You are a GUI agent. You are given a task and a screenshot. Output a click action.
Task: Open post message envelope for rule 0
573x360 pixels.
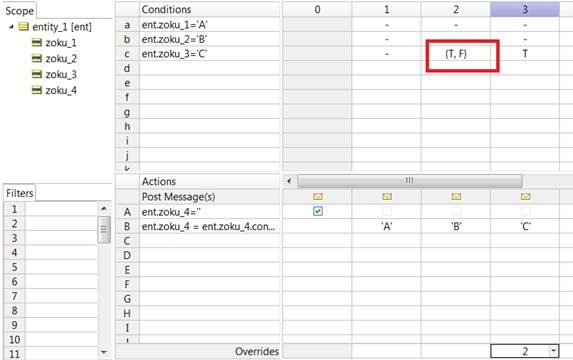coord(318,197)
